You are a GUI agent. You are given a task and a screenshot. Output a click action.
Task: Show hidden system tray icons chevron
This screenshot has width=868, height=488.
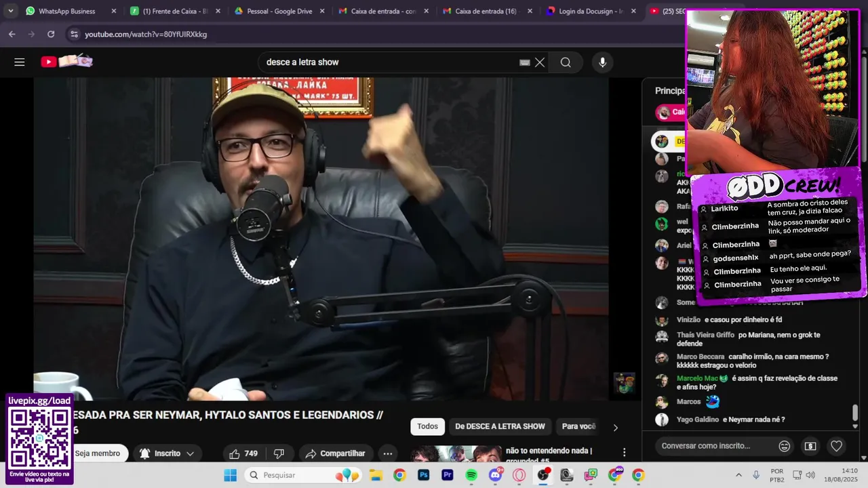coord(738,475)
